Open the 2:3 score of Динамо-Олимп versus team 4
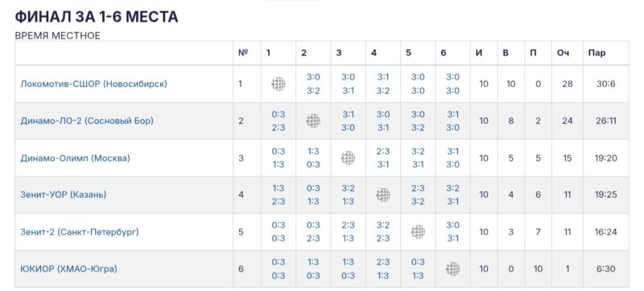This screenshot has height=291, width=644. coord(383,151)
